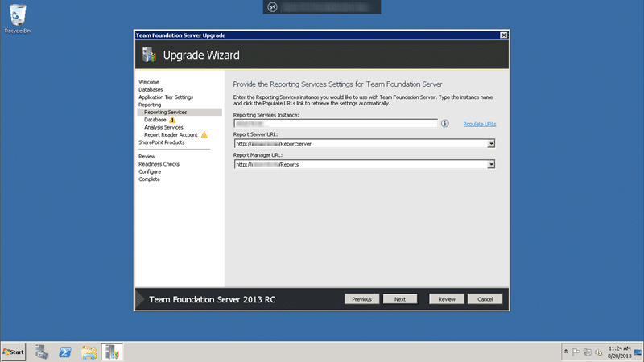Click the Review button in footer
This screenshot has width=644, height=362.
pyautogui.click(x=447, y=299)
